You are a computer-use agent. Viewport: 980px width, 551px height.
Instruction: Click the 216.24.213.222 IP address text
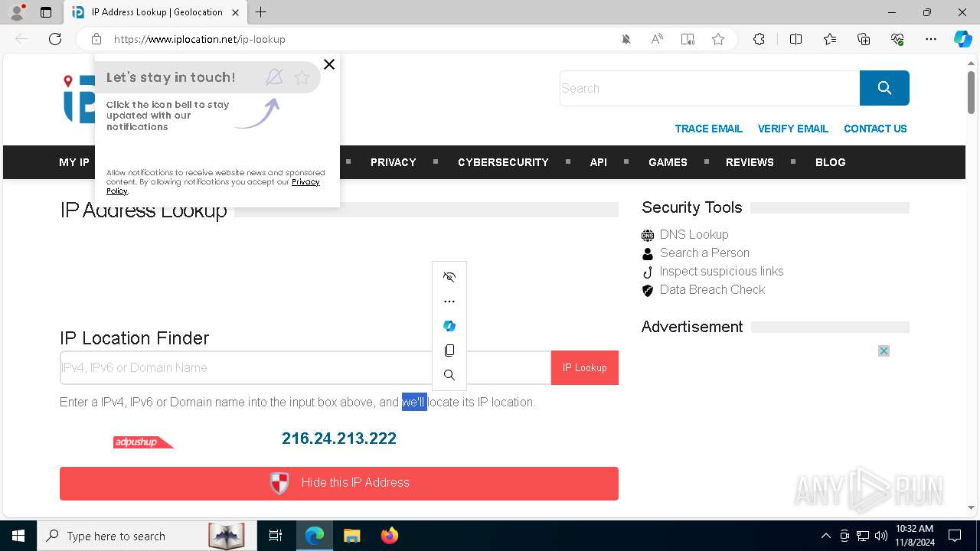coord(339,439)
